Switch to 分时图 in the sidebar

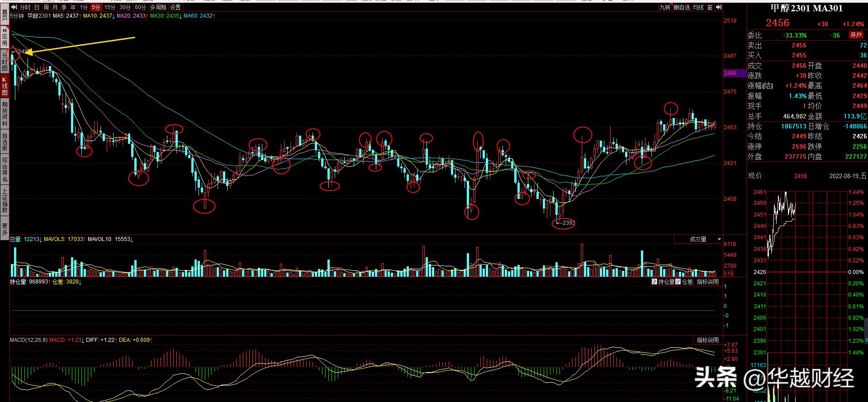tap(5, 61)
